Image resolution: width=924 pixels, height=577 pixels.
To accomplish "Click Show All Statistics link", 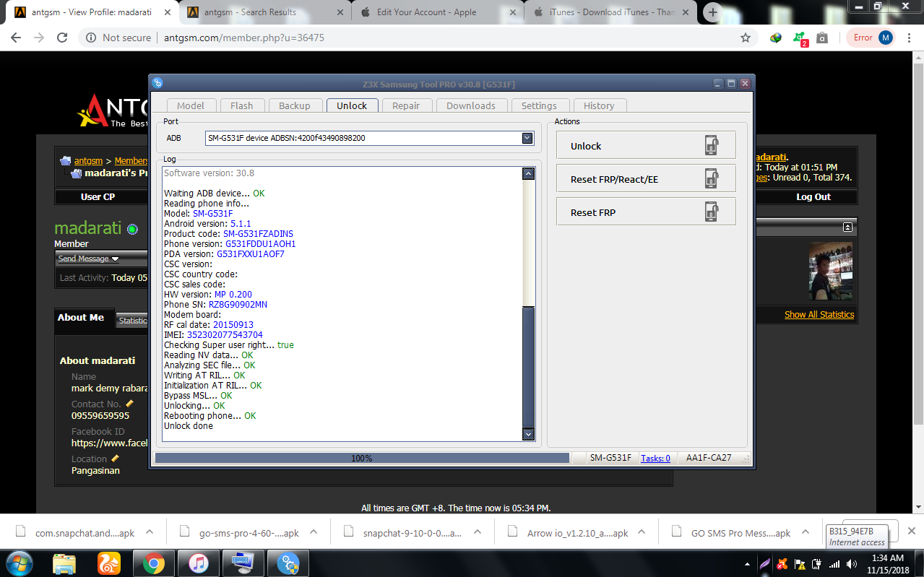I will pyautogui.click(x=819, y=315).
